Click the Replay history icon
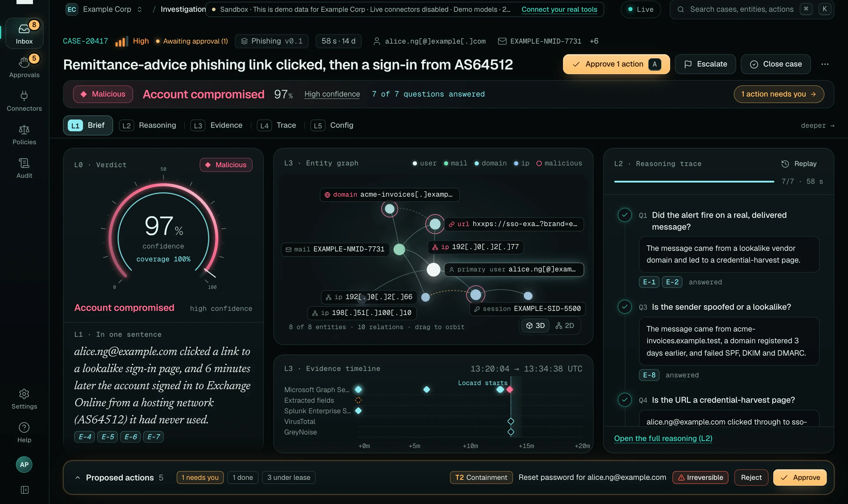Viewport: 848px width, 504px height. pos(785,164)
